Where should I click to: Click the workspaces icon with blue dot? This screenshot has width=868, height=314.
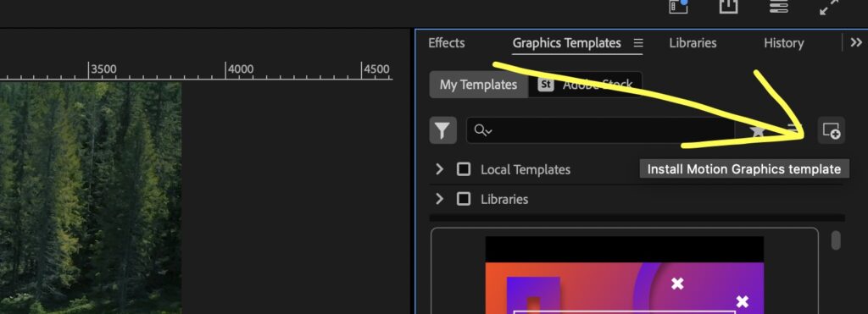pos(678,6)
